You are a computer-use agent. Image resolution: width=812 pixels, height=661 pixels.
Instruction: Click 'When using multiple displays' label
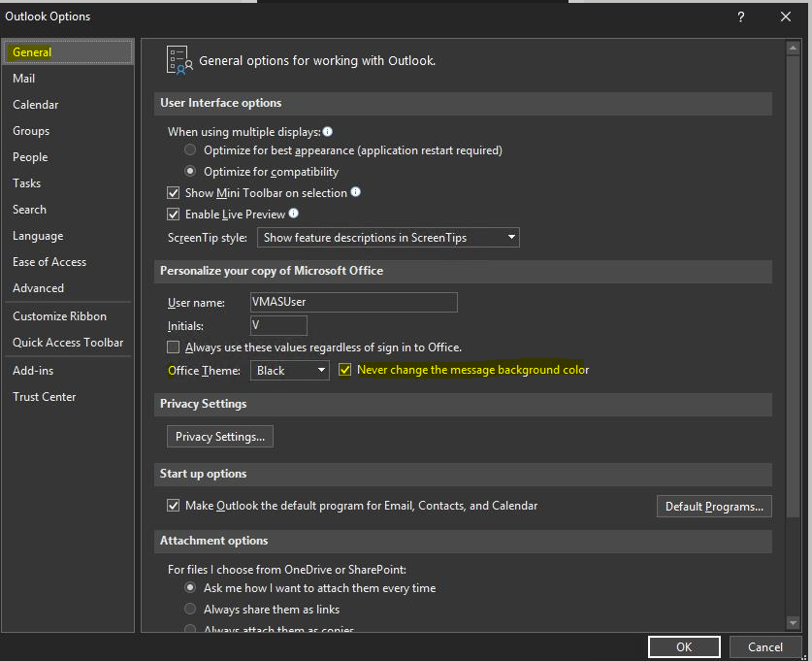coord(244,132)
